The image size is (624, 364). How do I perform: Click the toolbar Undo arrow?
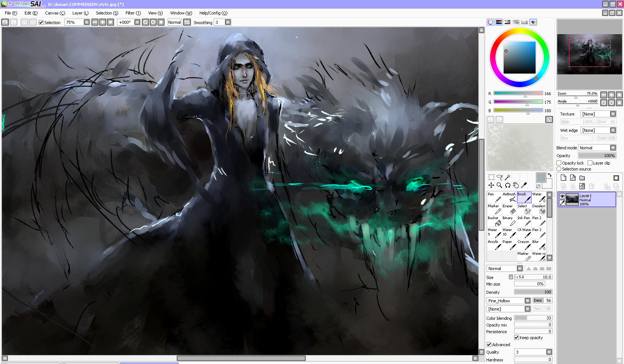pyautogui.click(x=5, y=22)
